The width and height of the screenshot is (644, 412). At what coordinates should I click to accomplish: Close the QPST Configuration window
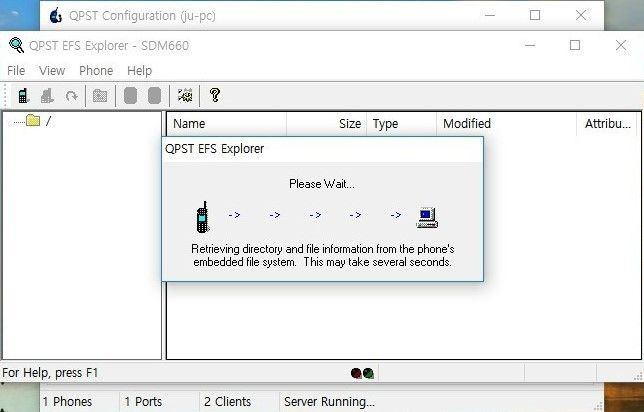[581, 15]
